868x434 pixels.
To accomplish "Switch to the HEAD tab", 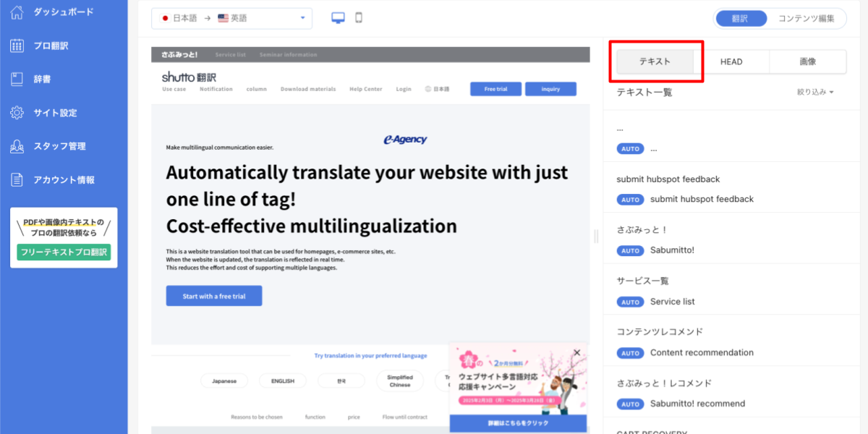I will (731, 61).
